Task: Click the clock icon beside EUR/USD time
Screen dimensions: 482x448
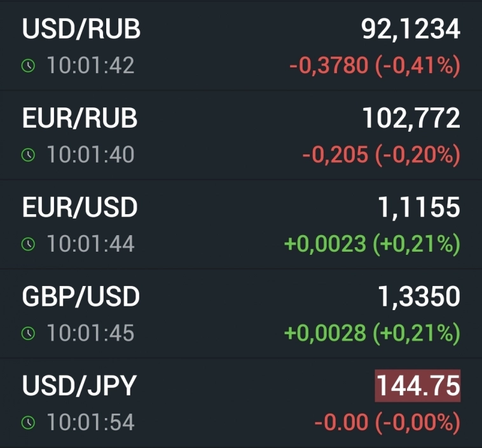Action: click(28, 243)
